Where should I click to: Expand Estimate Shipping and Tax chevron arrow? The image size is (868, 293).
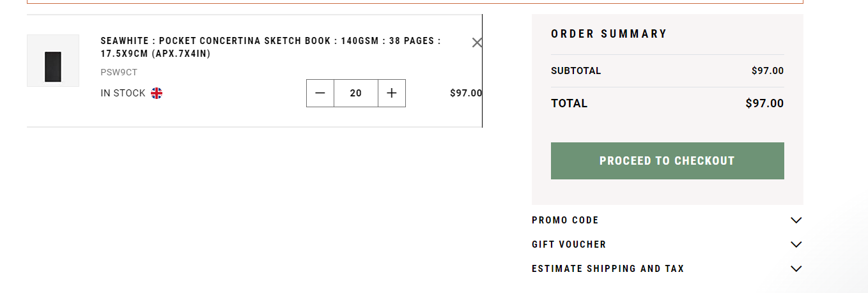796,269
